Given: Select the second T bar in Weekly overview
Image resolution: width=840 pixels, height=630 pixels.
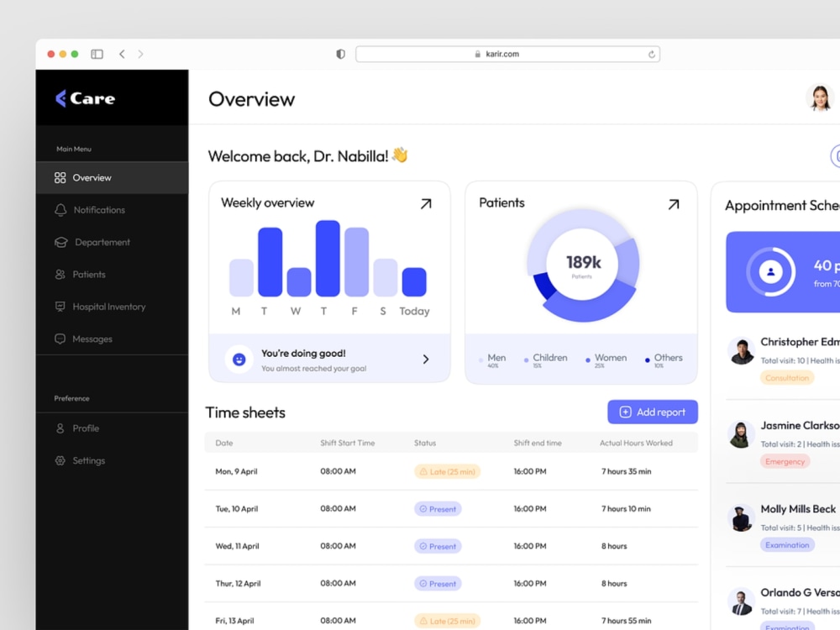Looking at the screenshot, I should tap(328, 258).
